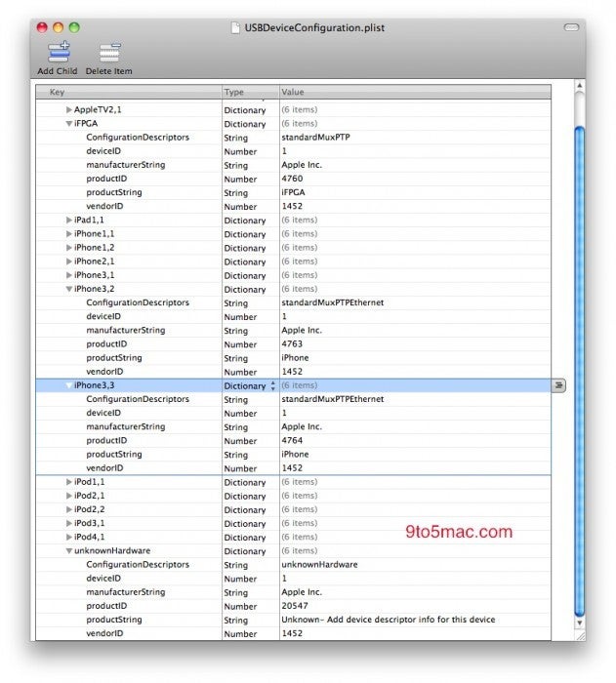Expand the iPhone1,2 dictionary
Screen dimensions: 616x683
coord(69,248)
